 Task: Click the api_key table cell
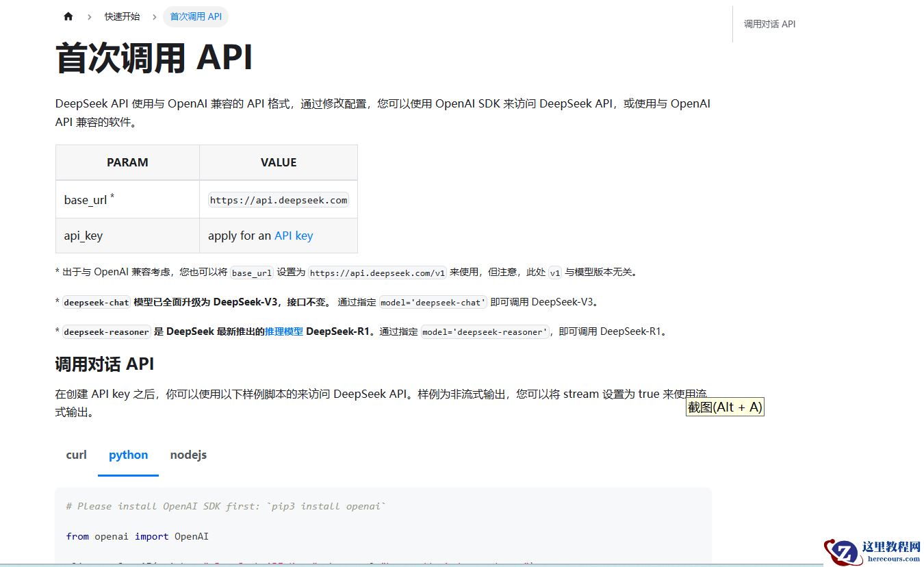coord(127,236)
